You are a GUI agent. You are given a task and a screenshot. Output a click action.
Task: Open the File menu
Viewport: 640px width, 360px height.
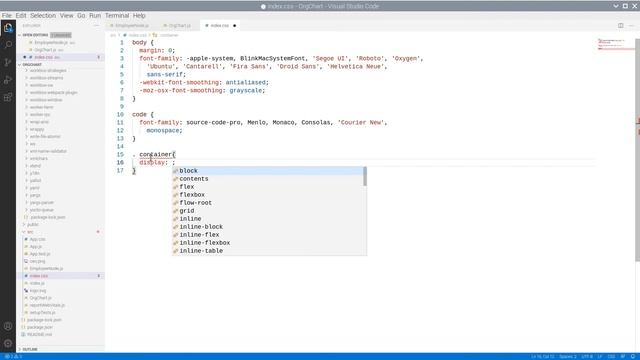point(7,16)
